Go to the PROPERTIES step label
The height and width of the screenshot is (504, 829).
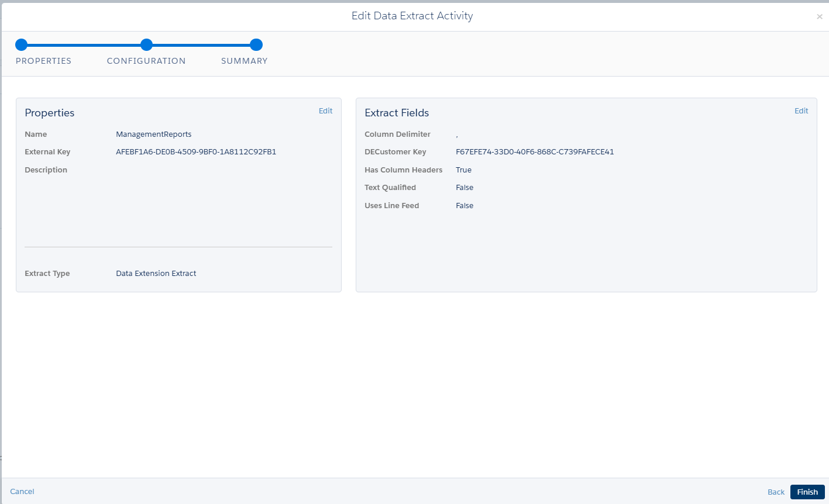[43, 61]
